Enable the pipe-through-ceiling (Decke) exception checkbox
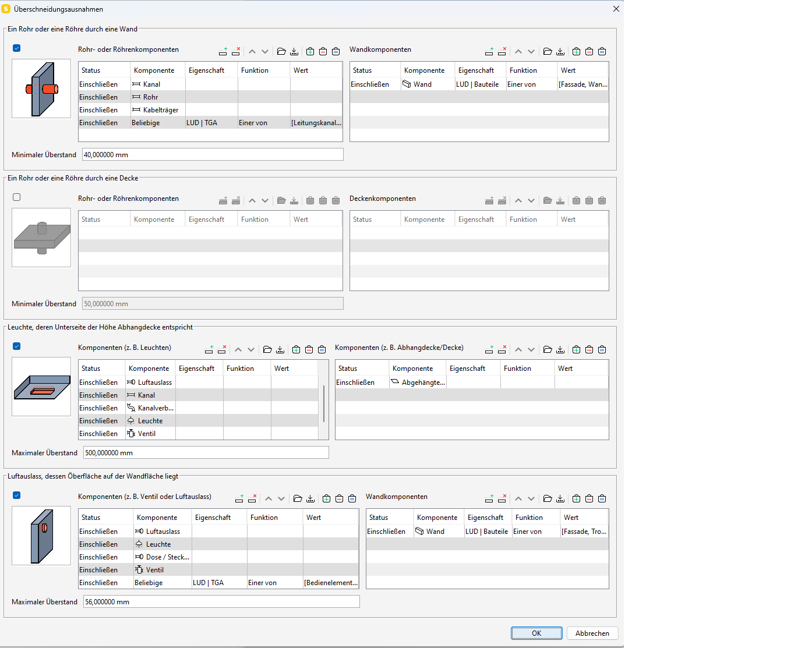Viewport: 812px width, 648px height. pos(17,197)
